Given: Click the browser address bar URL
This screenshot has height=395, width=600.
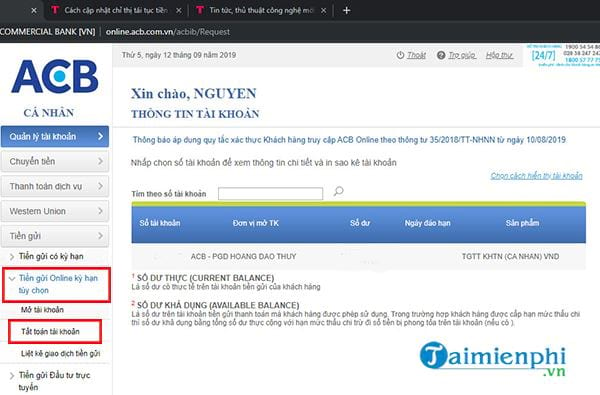Looking at the screenshot, I should pyautogui.click(x=168, y=32).
